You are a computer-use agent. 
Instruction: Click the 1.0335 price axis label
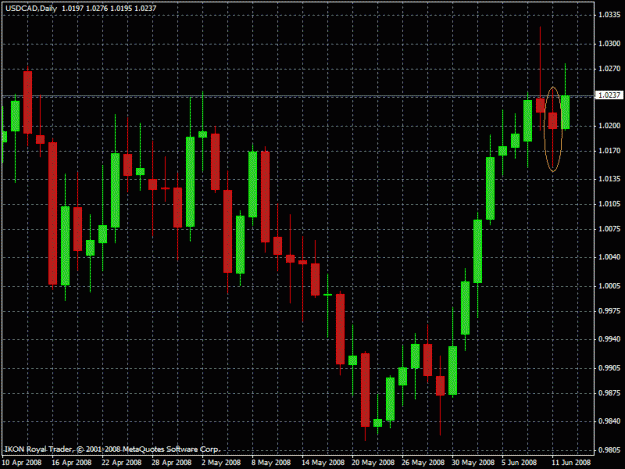[x=609, y=15]
